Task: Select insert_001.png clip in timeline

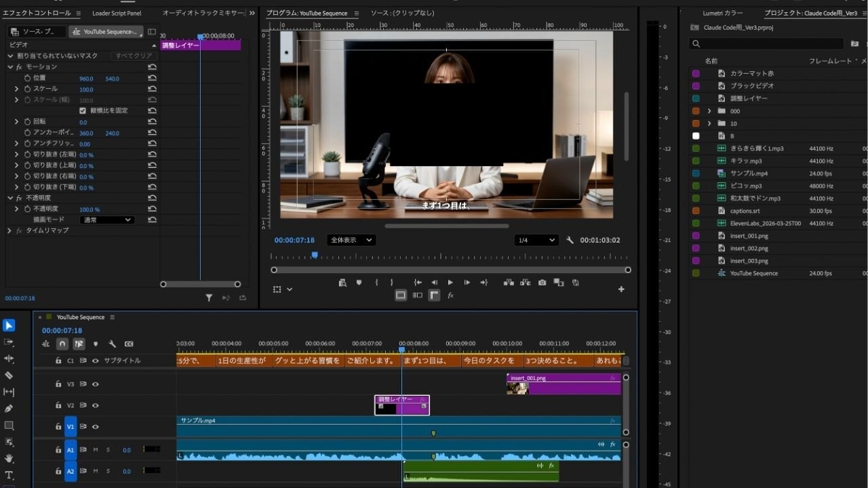Action: point(564,384)
